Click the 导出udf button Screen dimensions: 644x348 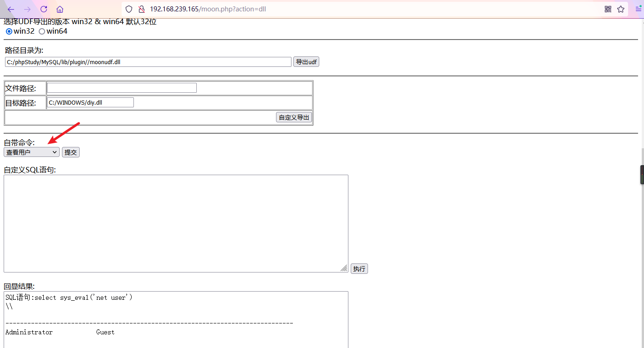click(x=306, y=62)
